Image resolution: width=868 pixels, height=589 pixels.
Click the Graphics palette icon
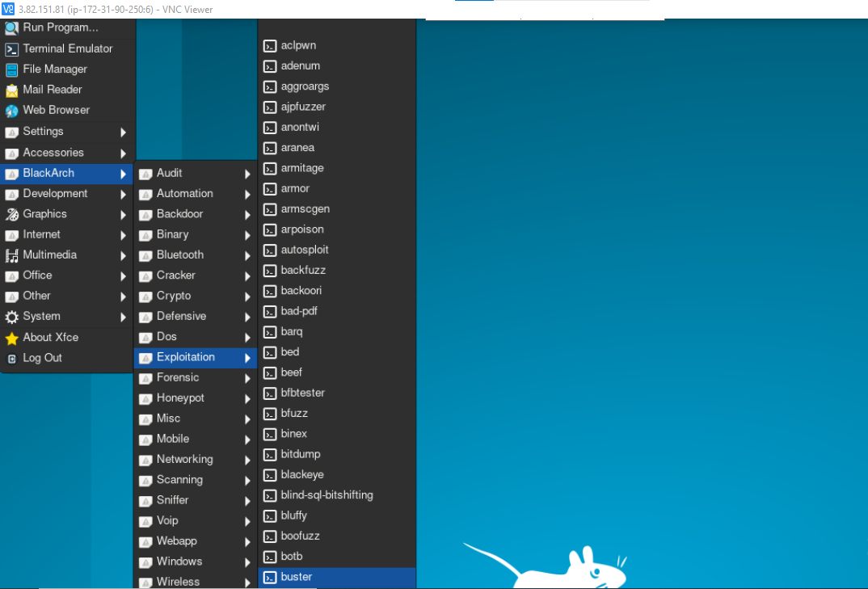coord(11,214)
